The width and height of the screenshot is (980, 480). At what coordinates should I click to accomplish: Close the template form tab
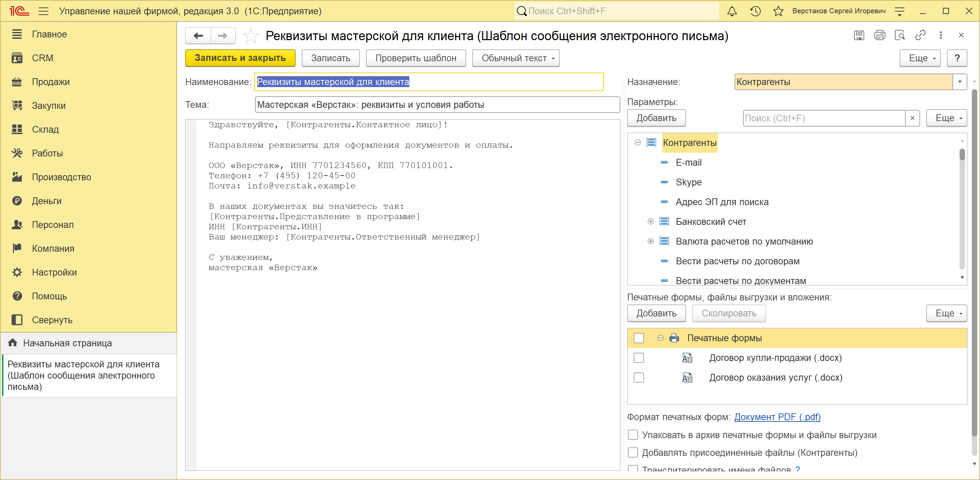tap(961, 35)
